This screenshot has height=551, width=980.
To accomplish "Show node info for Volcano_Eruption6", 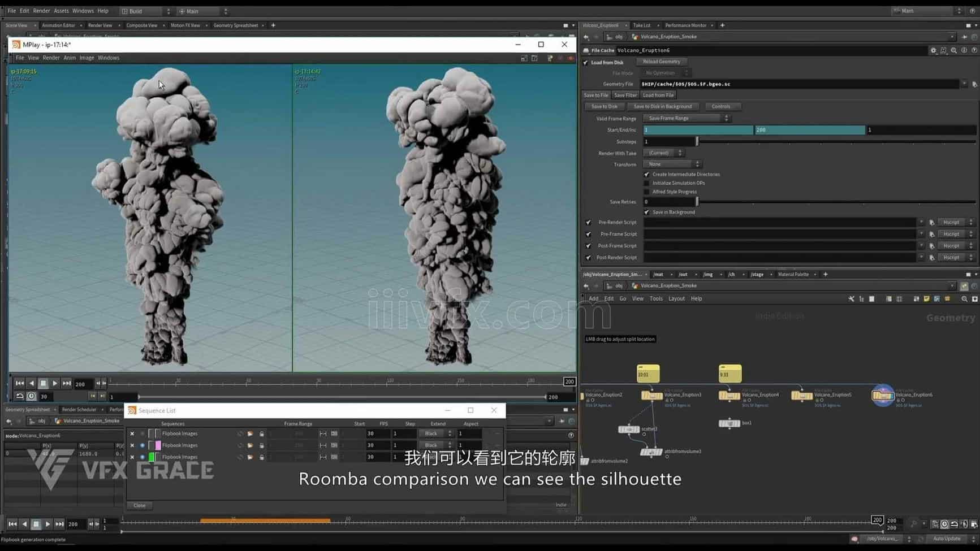I will 964,50.
